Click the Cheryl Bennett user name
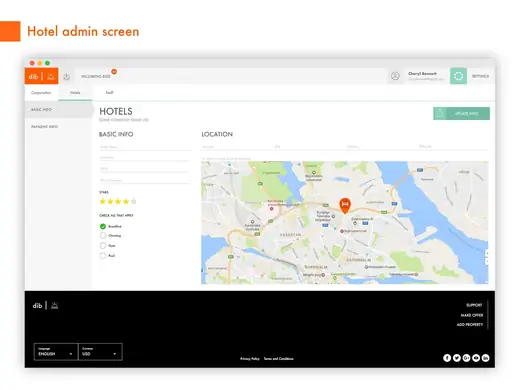The width and height of the screenshot is (520, 390). [422, 73]
